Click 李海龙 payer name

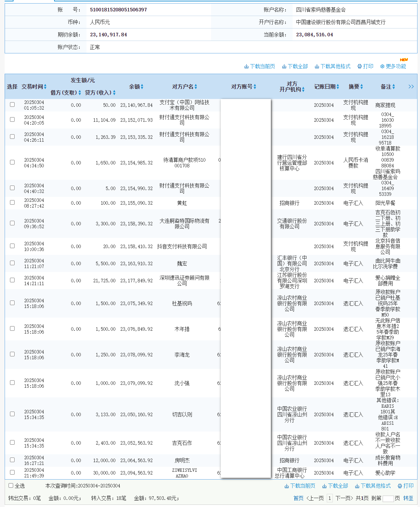182,355
